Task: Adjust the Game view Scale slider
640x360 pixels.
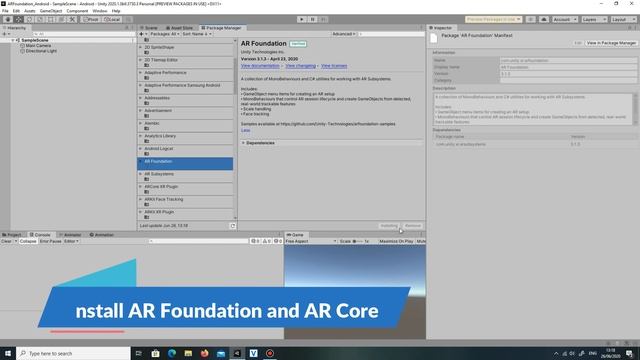Action: [x=358, y=241]
